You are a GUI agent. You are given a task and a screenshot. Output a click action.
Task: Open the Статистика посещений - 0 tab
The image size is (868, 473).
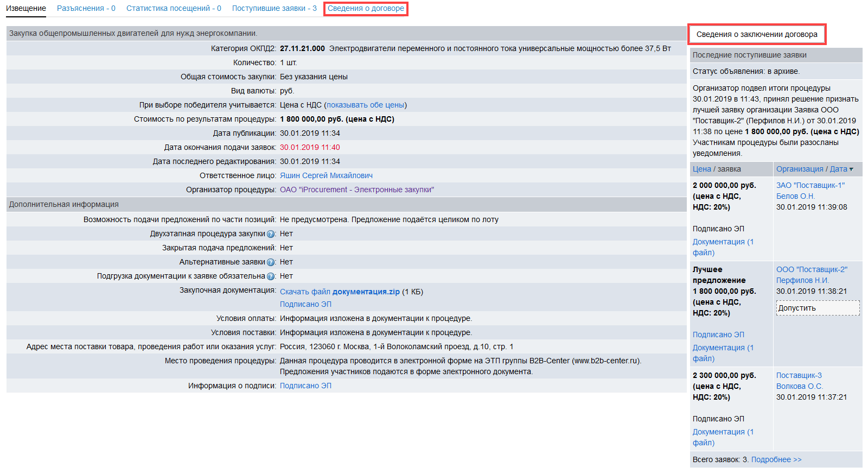[x=174, y=9]
